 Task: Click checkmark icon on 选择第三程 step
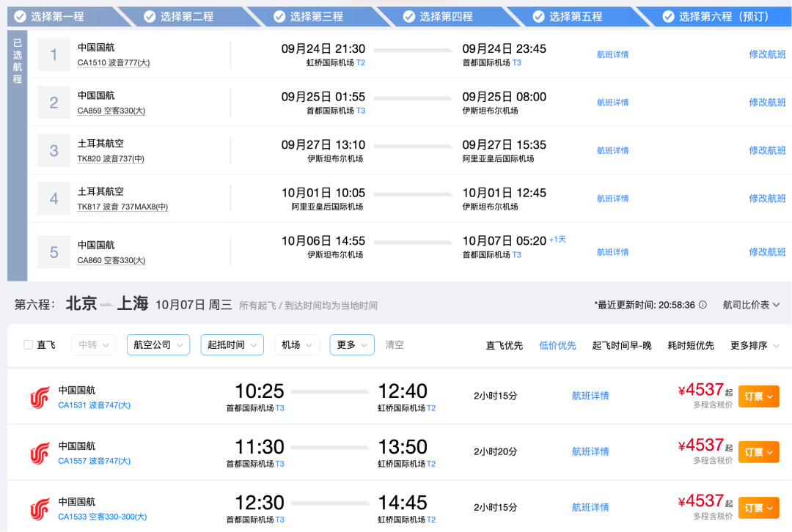[279, 17]
